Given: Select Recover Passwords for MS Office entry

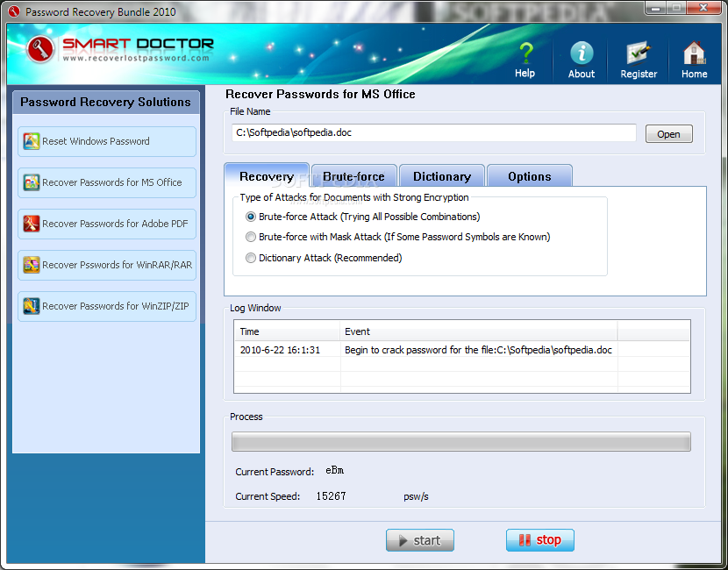Looking at the screenshot, I should coord(107,183).
